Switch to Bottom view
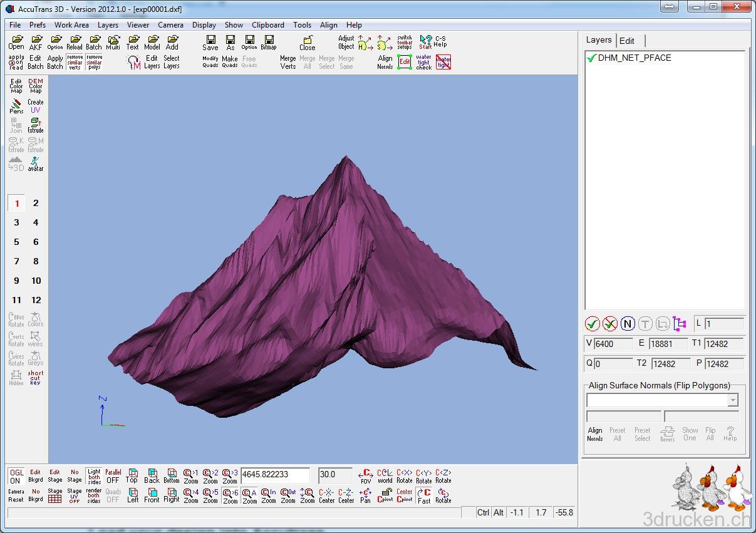Screen dimensions: 756x533 (x=171, y=476)
